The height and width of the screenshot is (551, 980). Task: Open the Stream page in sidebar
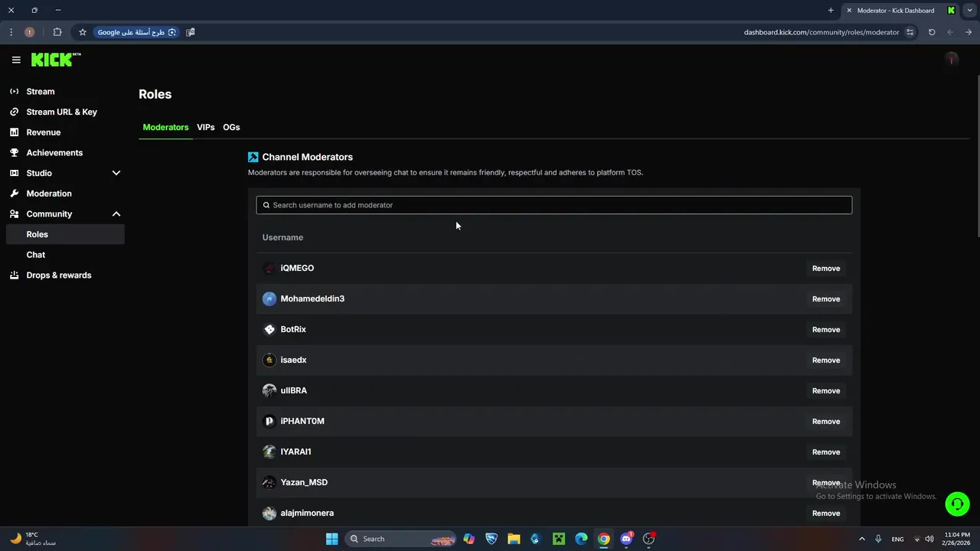pos(41,91)
